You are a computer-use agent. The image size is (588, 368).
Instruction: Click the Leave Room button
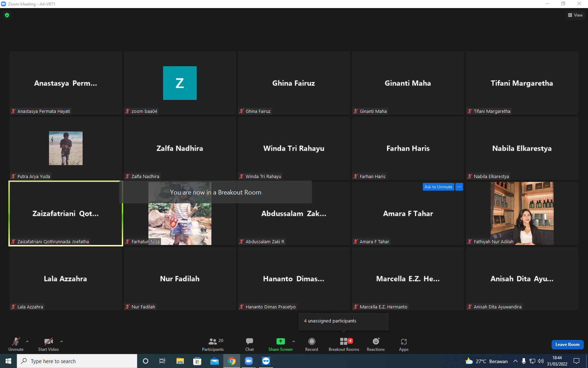click(567, 345)
